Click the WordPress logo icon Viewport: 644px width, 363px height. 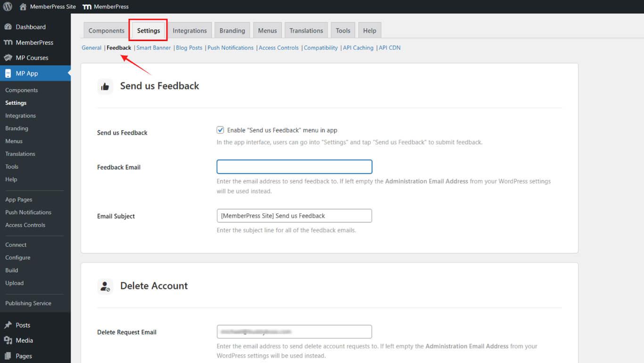8,7
